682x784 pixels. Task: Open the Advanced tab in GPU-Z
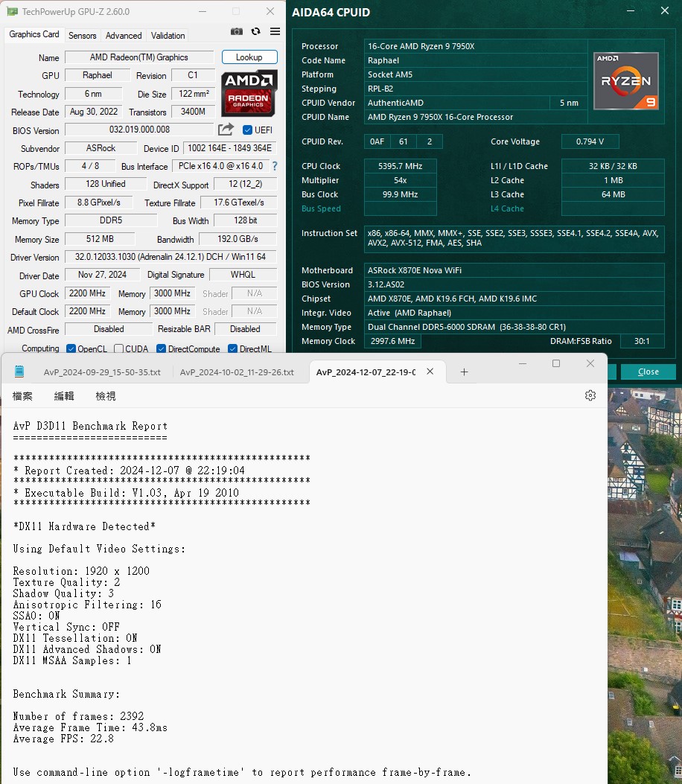tap(124, 36)
